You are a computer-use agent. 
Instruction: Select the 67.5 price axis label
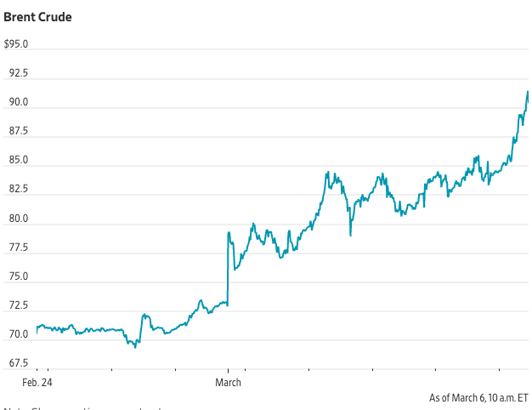[18, 363]
